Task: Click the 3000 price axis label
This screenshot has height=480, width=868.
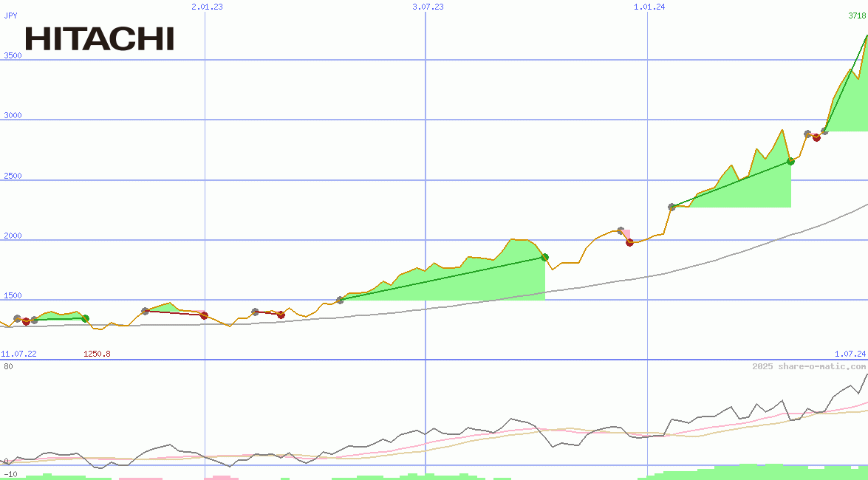Action: tap(13, 115)
